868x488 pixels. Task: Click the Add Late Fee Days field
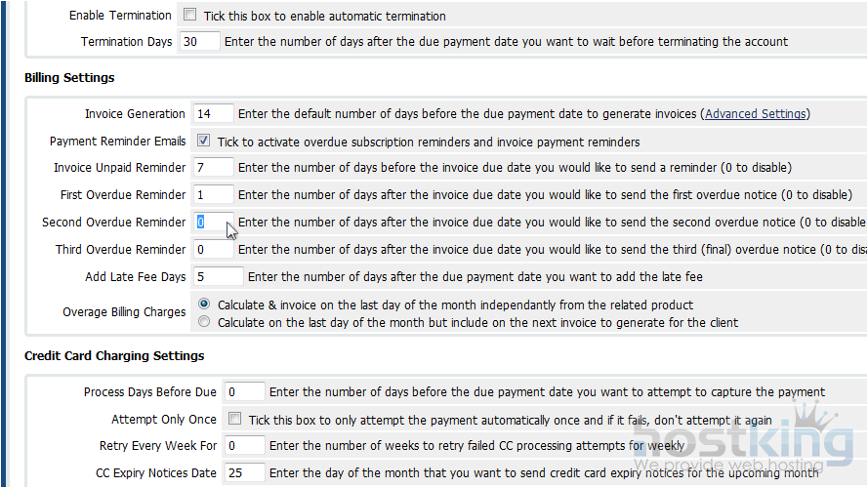(219, 277)
